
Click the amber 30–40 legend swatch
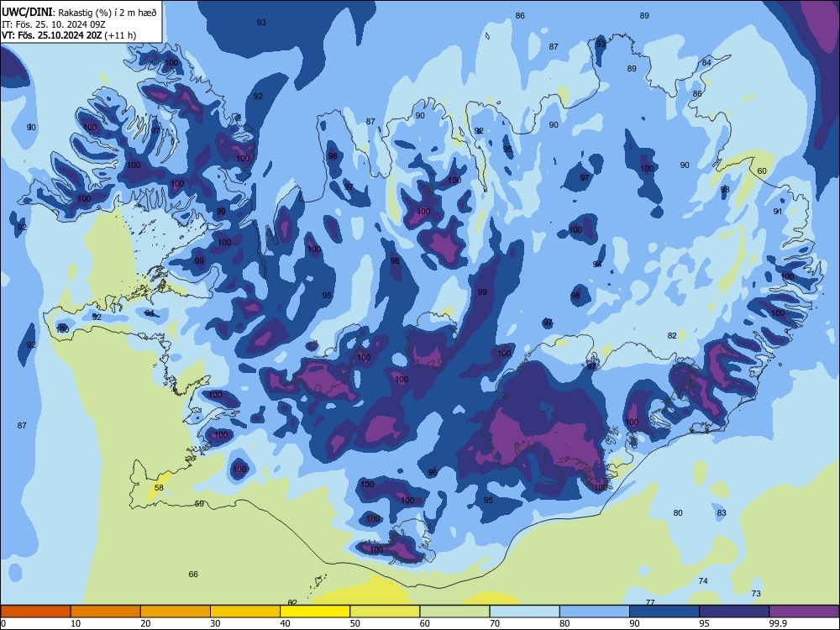click(245, 612)
